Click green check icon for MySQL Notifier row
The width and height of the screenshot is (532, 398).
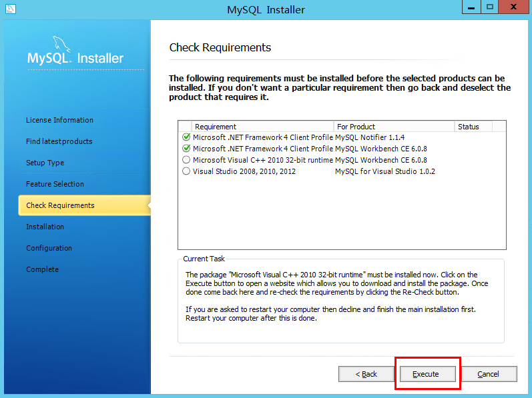pyautogui.click(x=186, y=137)
